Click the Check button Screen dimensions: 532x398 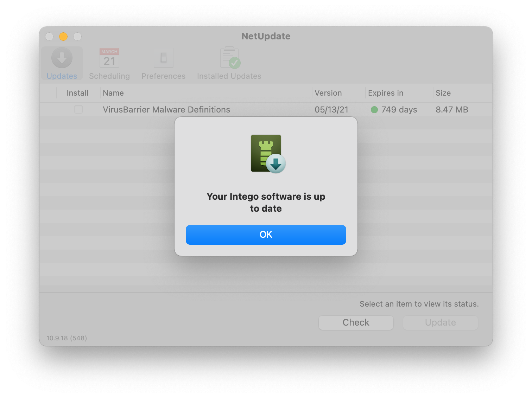[x=356, y=322]
